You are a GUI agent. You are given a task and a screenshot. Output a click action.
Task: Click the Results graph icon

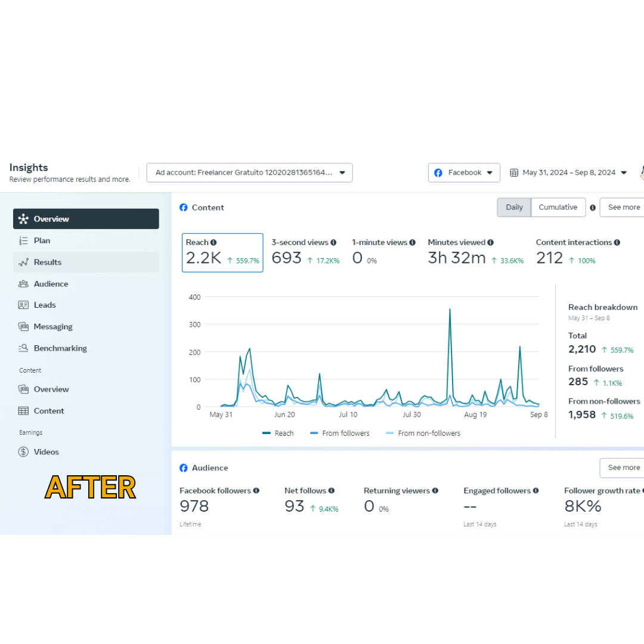pyautogui.click(x=23, y=262)
